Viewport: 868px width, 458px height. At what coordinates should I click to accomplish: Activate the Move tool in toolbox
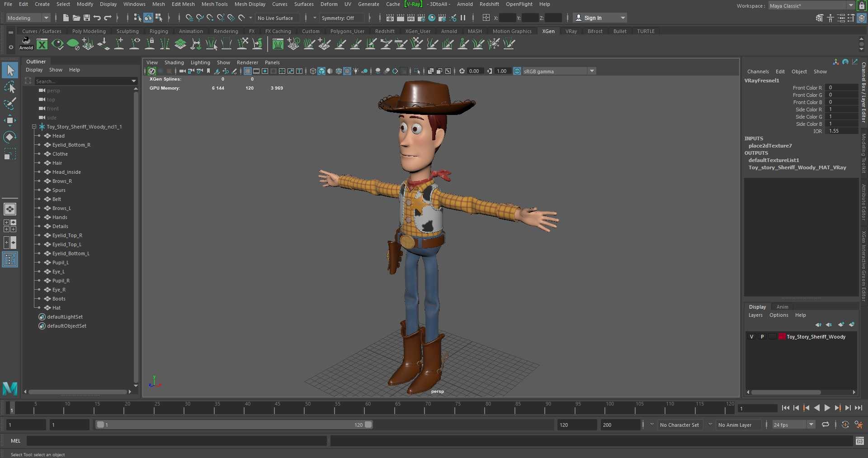(x=10, y=120)
